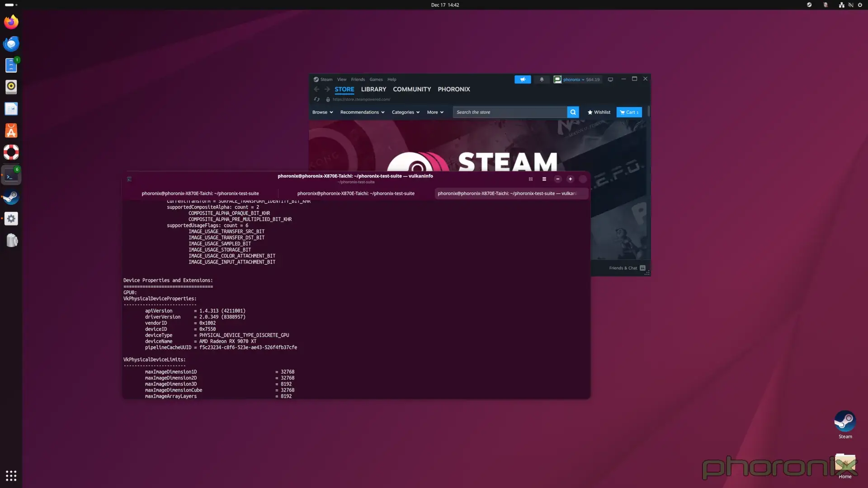Image resolution: width=868 pixels, height=488 pixels.
Task: Expand the Categories dropdown
Action: point(406,112)
